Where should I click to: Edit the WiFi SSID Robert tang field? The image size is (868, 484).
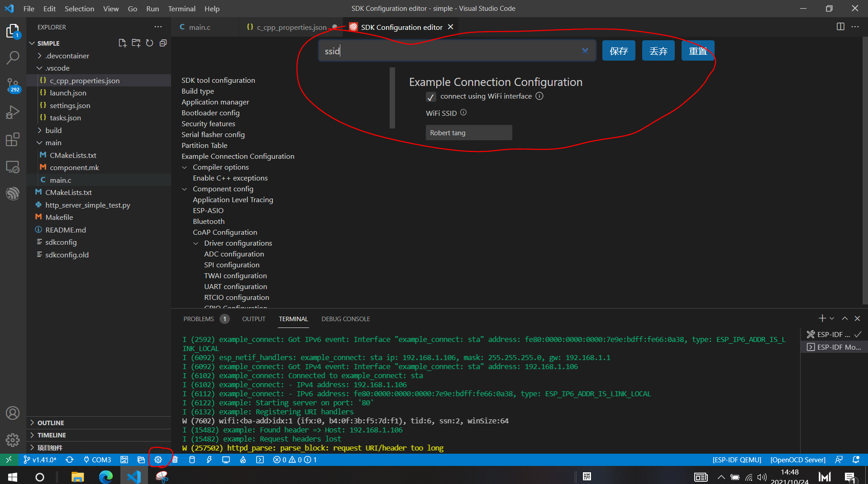469,133
